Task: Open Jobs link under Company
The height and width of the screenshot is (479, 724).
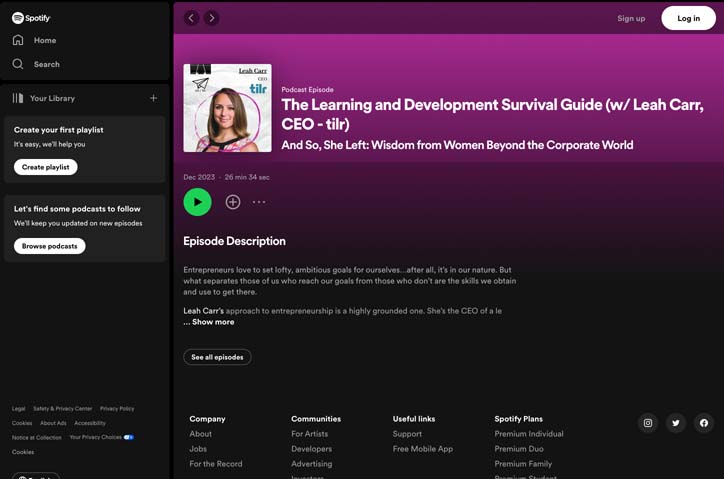Action: point(198,449)
